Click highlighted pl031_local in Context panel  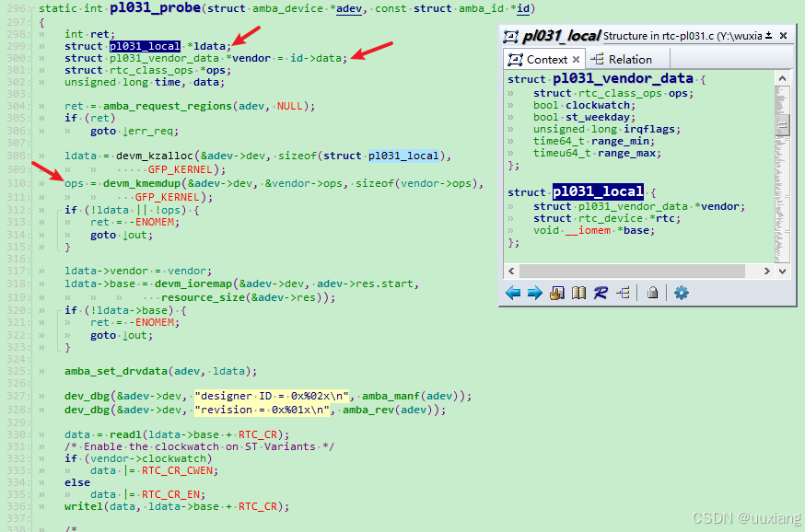coord(598,191)
